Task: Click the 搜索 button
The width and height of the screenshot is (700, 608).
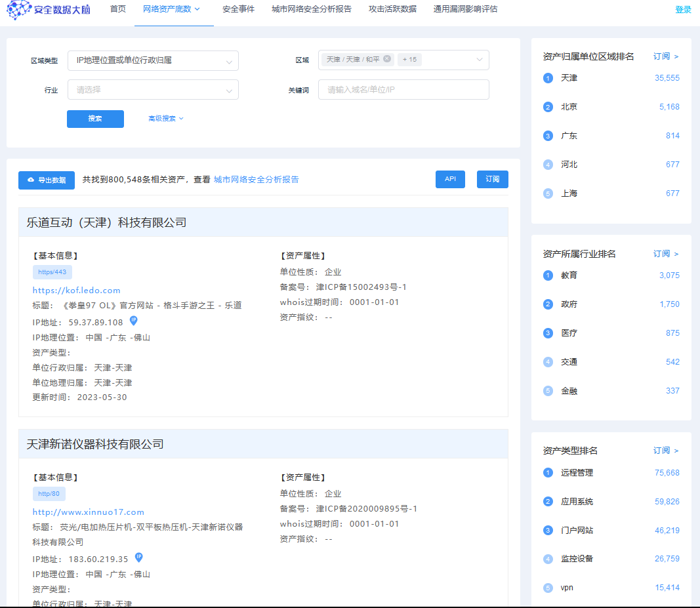Action: click(x=94, y=119)
